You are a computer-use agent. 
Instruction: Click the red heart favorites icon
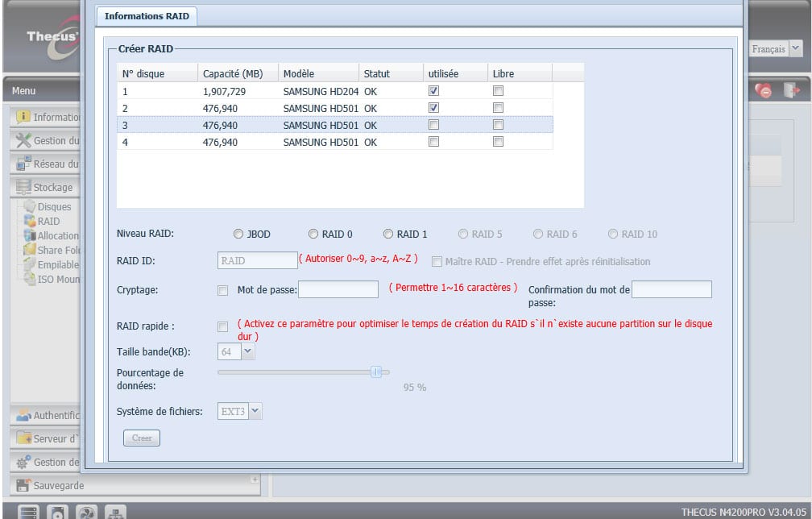tap(764, 91)
